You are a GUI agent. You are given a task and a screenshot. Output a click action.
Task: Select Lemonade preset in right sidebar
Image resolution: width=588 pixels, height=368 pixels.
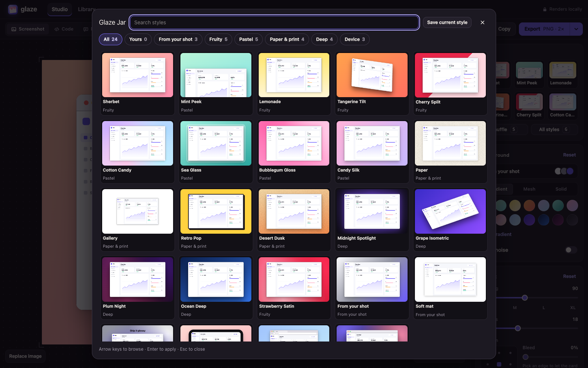(563, 74)
